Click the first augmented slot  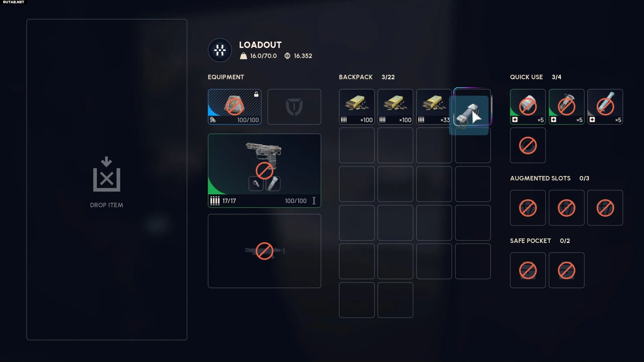click(x=528, y=208)
